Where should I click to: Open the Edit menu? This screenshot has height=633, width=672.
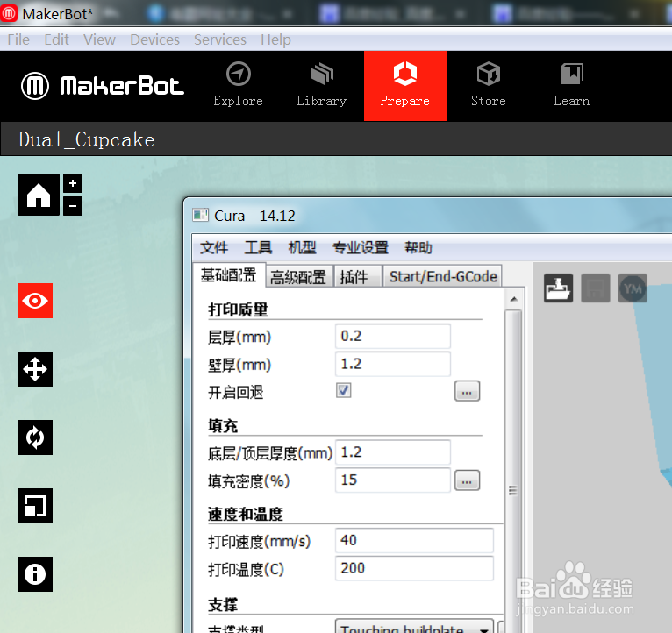pyautogui.click(x=56, y=39)
